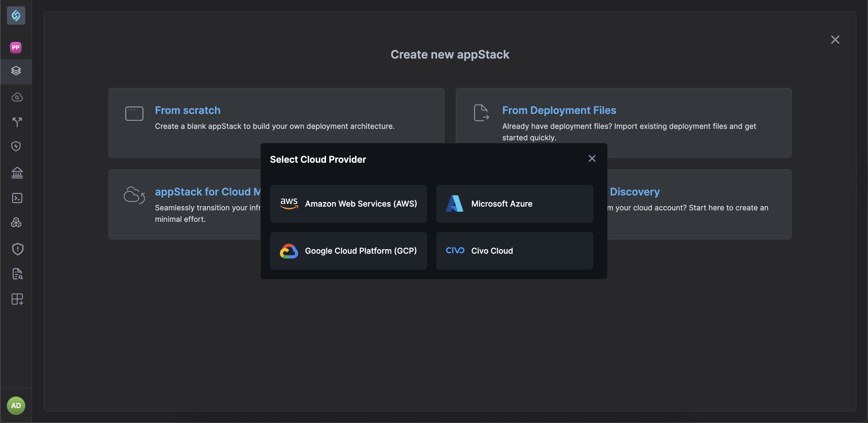Click the 'Select Cloud Provider' dialog title

(x=318, y=159)
